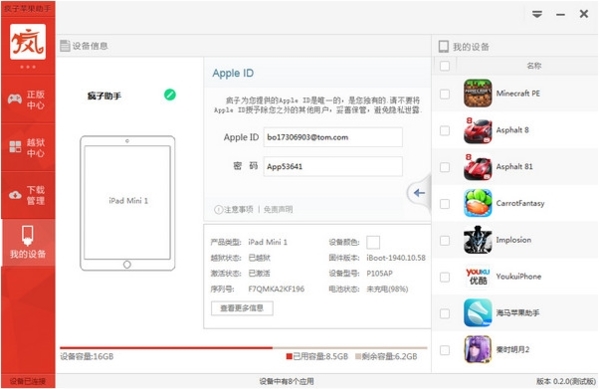The image size is (600, 389).
Task: Collapse the panel with the blue arrow
Action: point(419,193)
